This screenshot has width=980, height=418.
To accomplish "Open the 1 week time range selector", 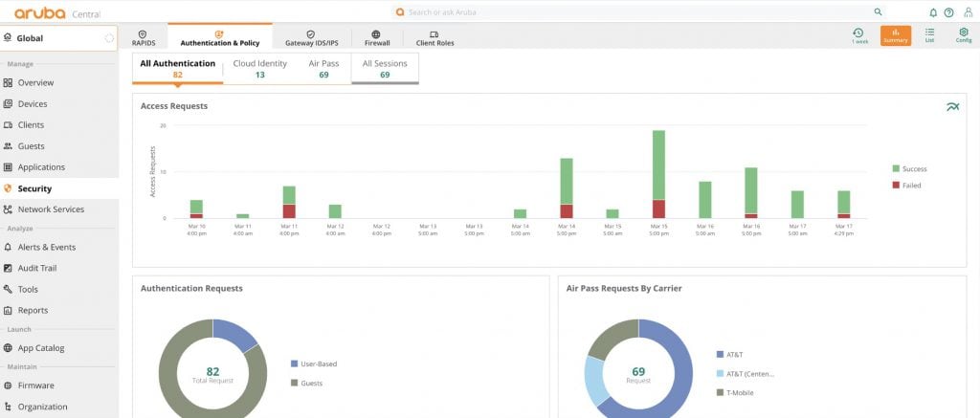I will click(858, 35).
